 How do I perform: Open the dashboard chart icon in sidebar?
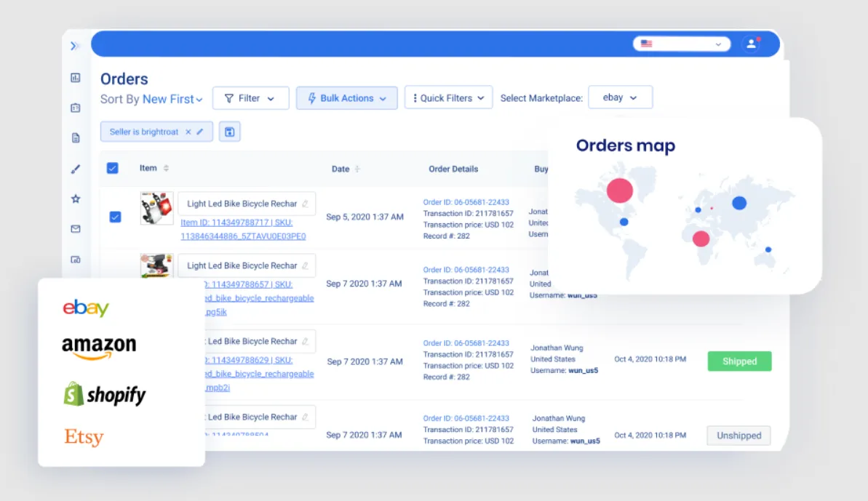point(76,78)
